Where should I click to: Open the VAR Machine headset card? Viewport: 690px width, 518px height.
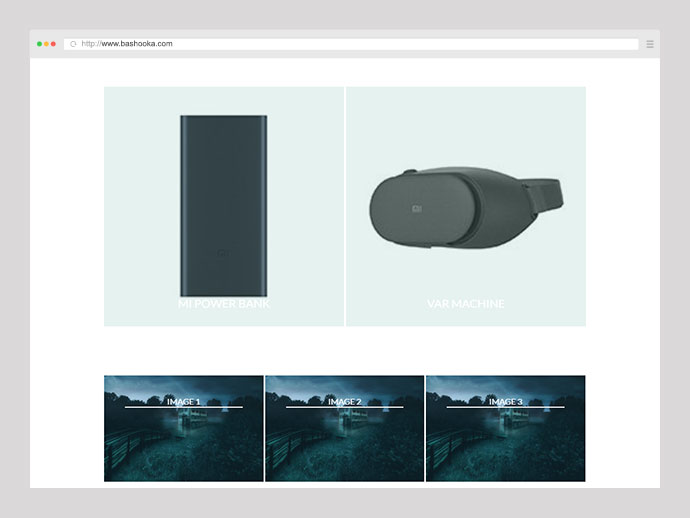tap(466, 206)
